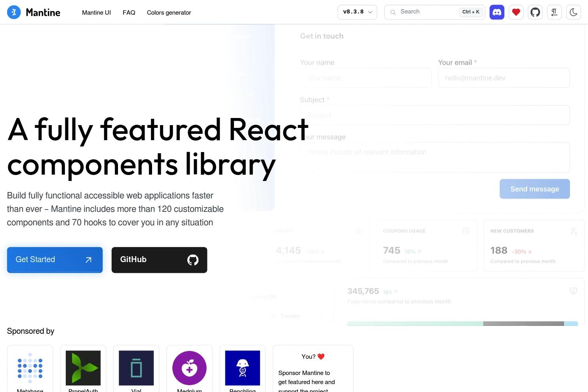The height and width of the screenshot is (392, 588).
Task: Open the Vial sponsor logo
Action: pos(136,369)
